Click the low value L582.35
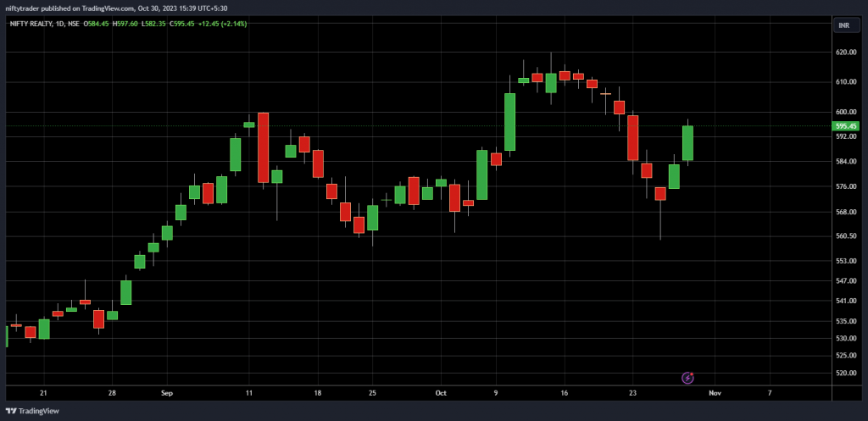868x421 pixels. point(153,24)
